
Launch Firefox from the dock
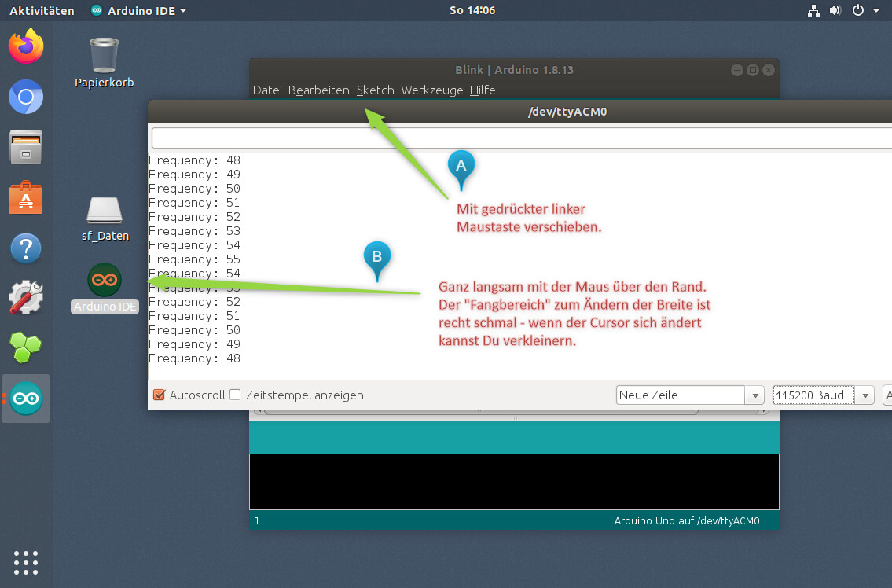pyautogui.click(x=26, y=47)
